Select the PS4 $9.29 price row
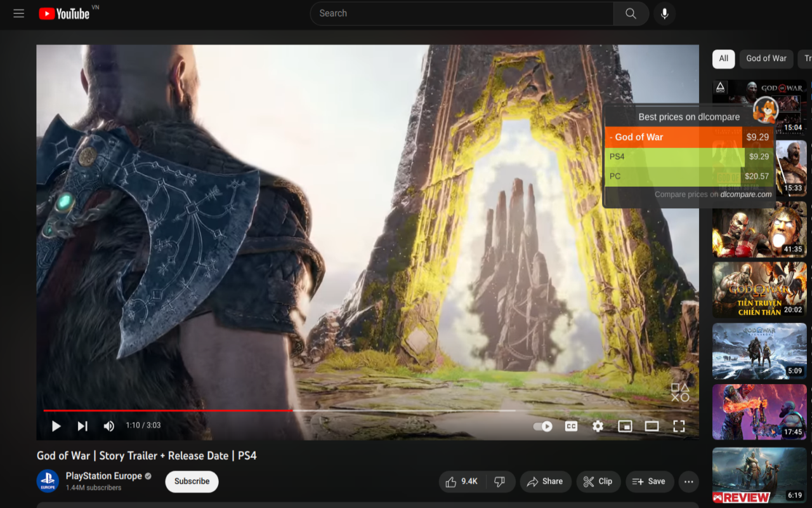Viewport: 812px width, 508px height. click(x=689, y=157)
